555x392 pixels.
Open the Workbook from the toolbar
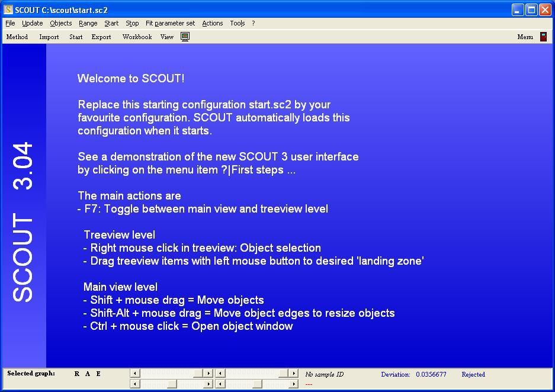click(x=137, y=37)
